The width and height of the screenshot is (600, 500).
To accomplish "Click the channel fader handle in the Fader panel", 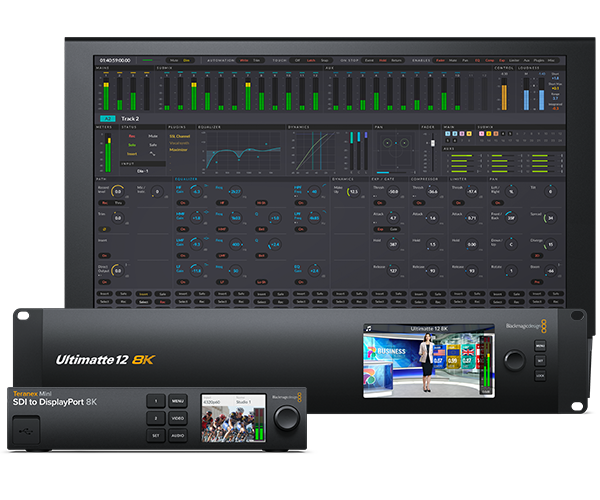I will (433, 143).
